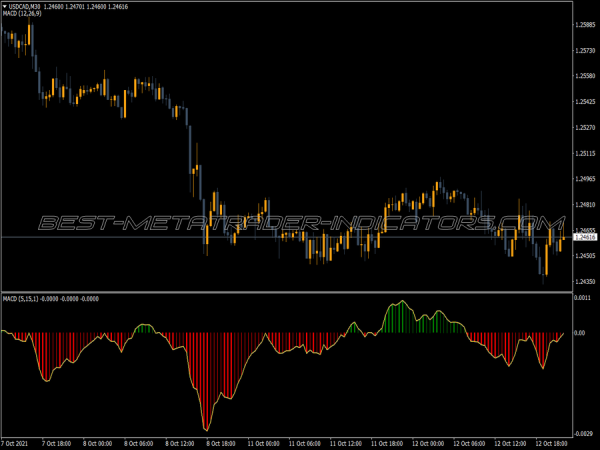Click the 8 Oct 12:00 time label
Screen dimensions: 600x450
click(x=179, y=443)
